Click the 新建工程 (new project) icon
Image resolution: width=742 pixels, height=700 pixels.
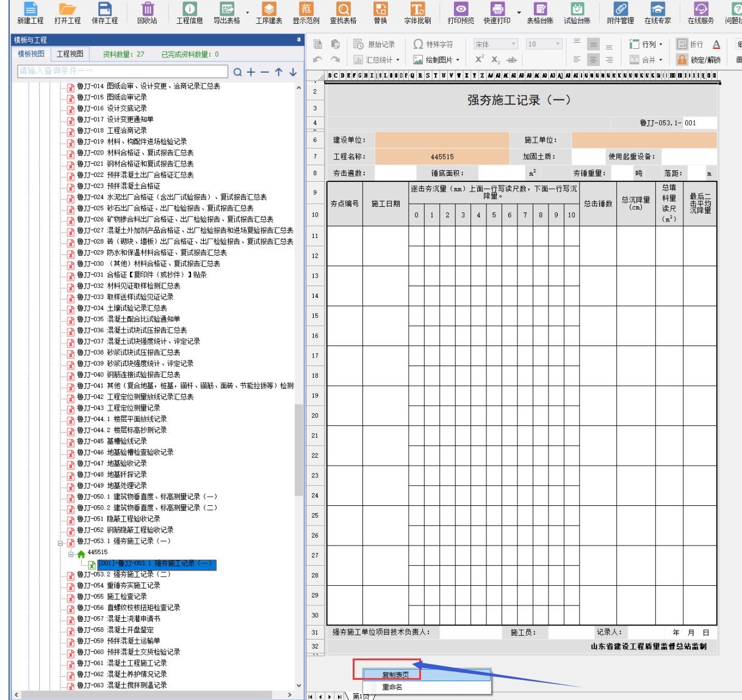pos(30,12)
